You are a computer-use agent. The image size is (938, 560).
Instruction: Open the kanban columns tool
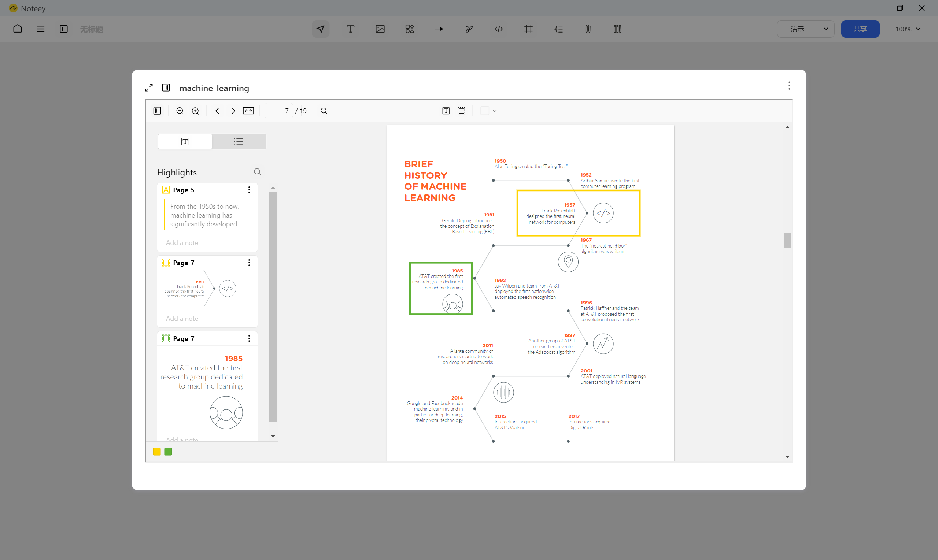pos(617,29)
